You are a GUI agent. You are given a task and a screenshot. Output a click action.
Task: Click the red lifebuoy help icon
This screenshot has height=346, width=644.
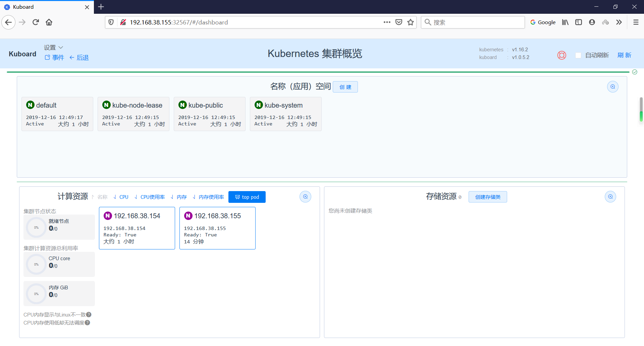[562, 55]
